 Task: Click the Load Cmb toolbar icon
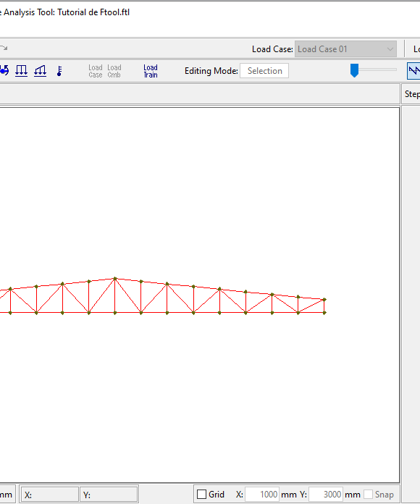click(114, 71)
